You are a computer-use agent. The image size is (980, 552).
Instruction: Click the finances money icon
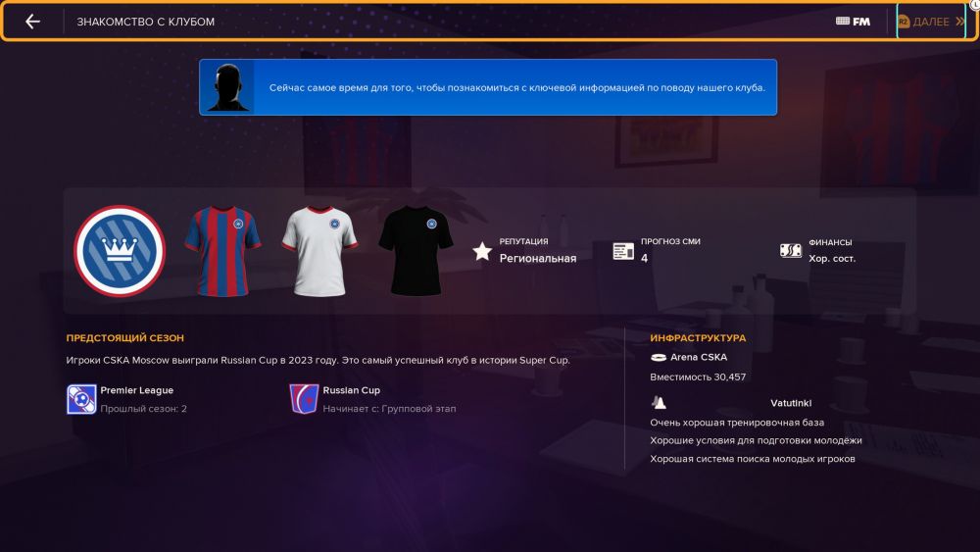(x=791, y=251)
